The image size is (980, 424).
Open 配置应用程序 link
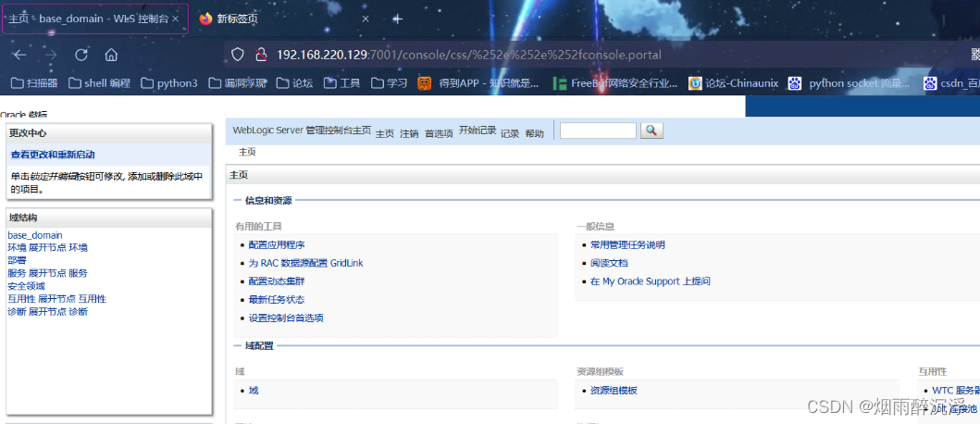pyautogui.click(x=277, y=245)
